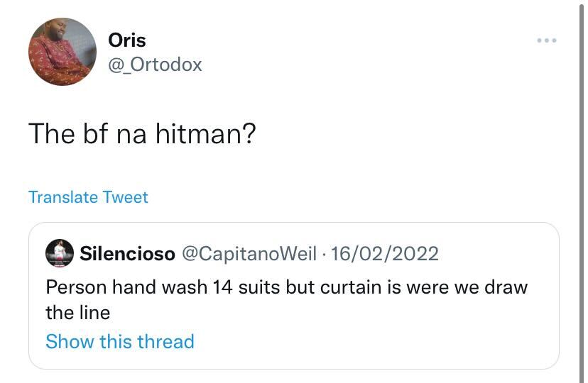The height and width of the screenshot is (383, 588).
Task: Open the @CapitanoWeil handle
Action: pos(249,253)
